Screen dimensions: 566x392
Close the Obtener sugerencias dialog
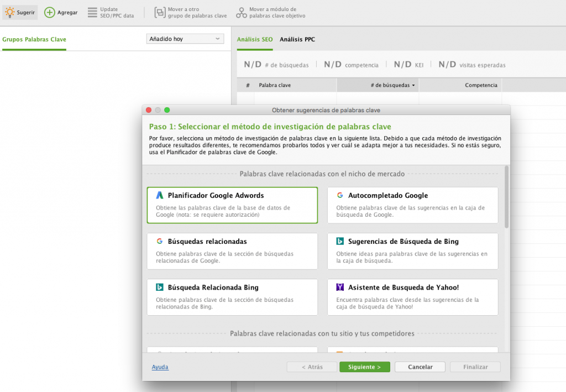pos(148,109)
